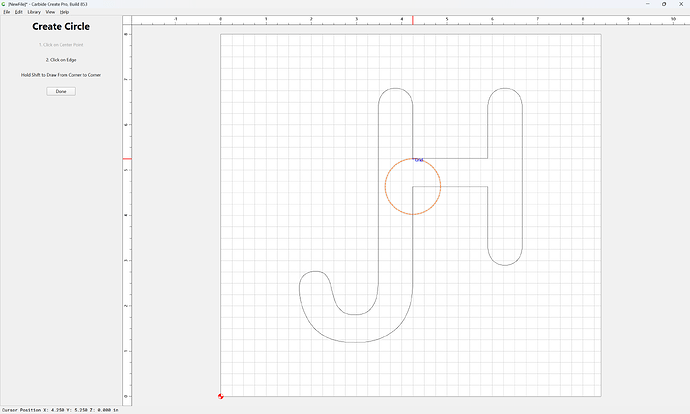Image resolution: width=690 pixels, height=414 pixels.
Task: Open the Edit menu
Action: pyautogui.click(x=18, y=12)
